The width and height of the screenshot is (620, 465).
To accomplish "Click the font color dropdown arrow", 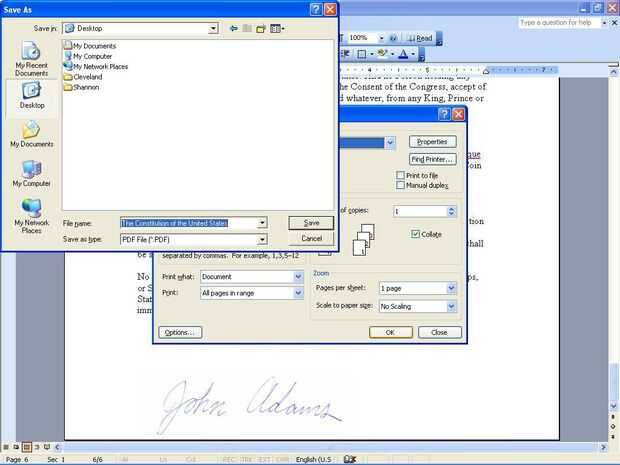I will pyautogui.click(x=413, y=54).
